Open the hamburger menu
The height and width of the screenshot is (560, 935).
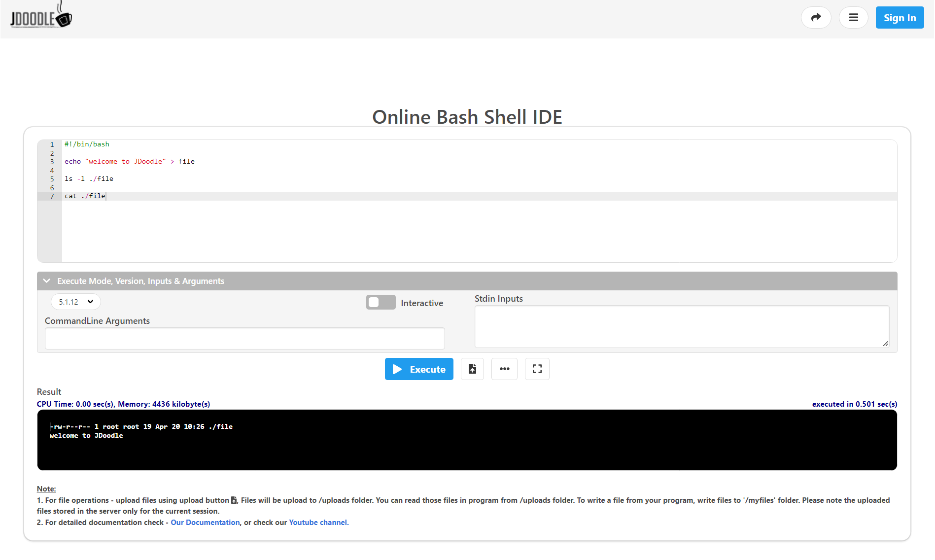click(x=853, y=18)
